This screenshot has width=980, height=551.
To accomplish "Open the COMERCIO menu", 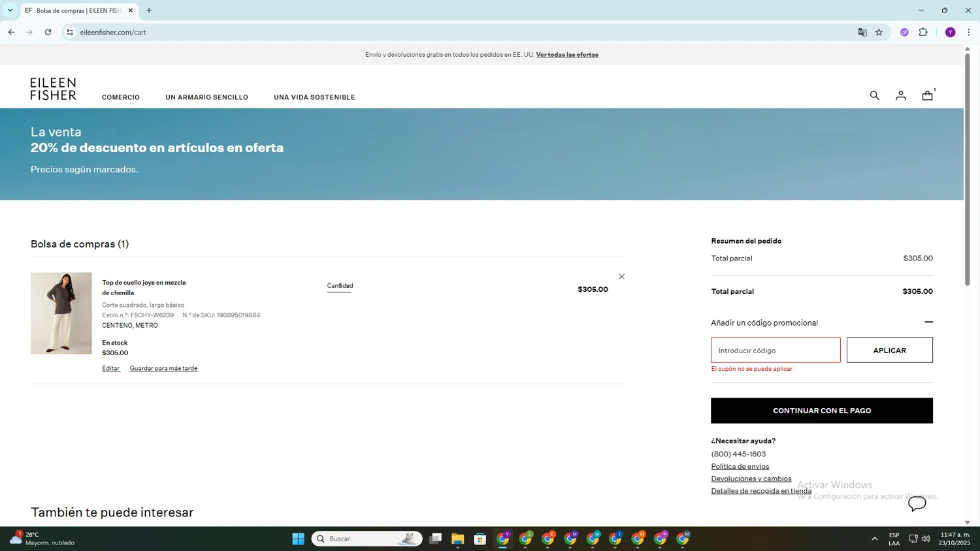I will click(121, 97).
